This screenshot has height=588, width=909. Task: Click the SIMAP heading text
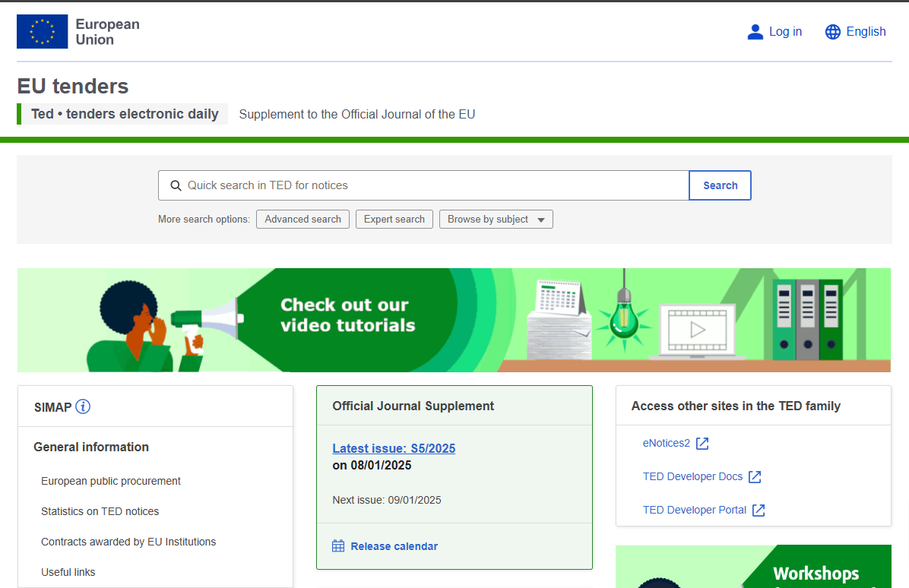(x=52, y=407)
